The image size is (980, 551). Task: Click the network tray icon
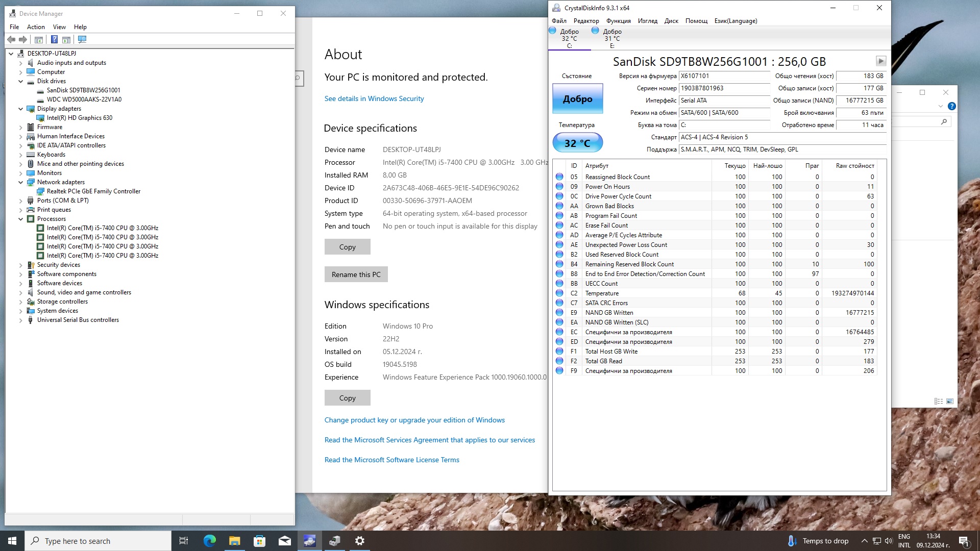coord(876,541)
